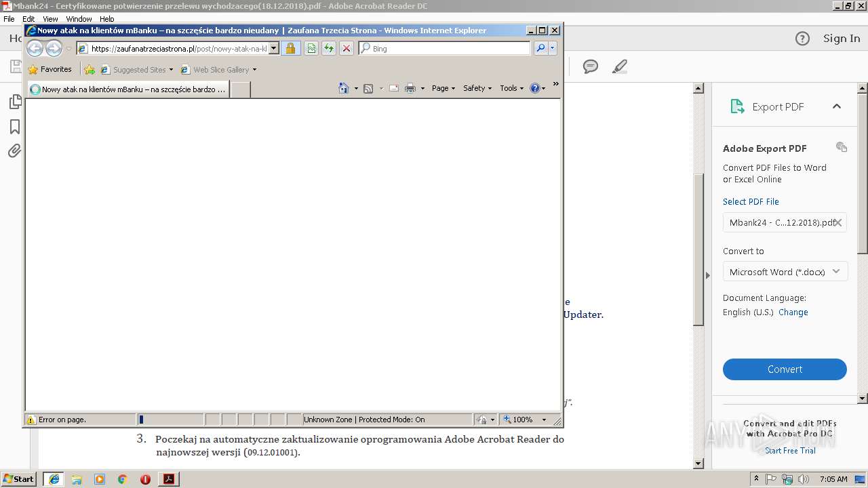Click the Convert button
The width and height of the screenshot is (868, 488).
point(785,369)
